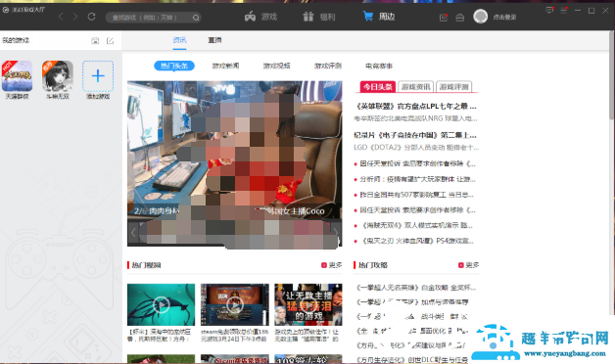
Task: Click 更多 next to 热门视频
Action: (332, 265)
